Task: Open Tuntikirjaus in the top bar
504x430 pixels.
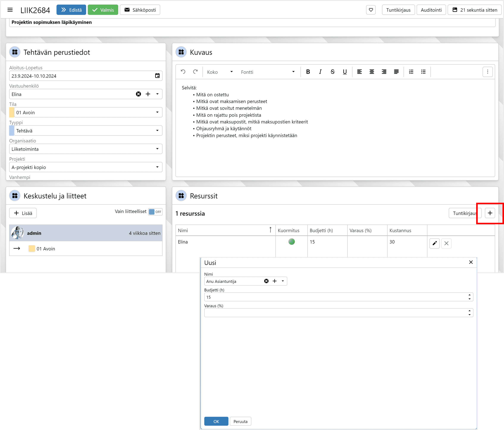Action: point(398,10)
